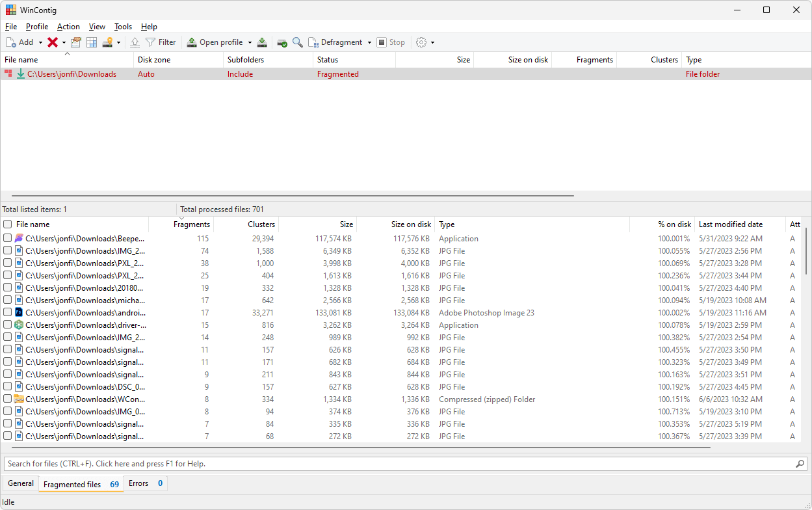Click the Open profile drive icon

pyautogui.click(x=192, y=42)
